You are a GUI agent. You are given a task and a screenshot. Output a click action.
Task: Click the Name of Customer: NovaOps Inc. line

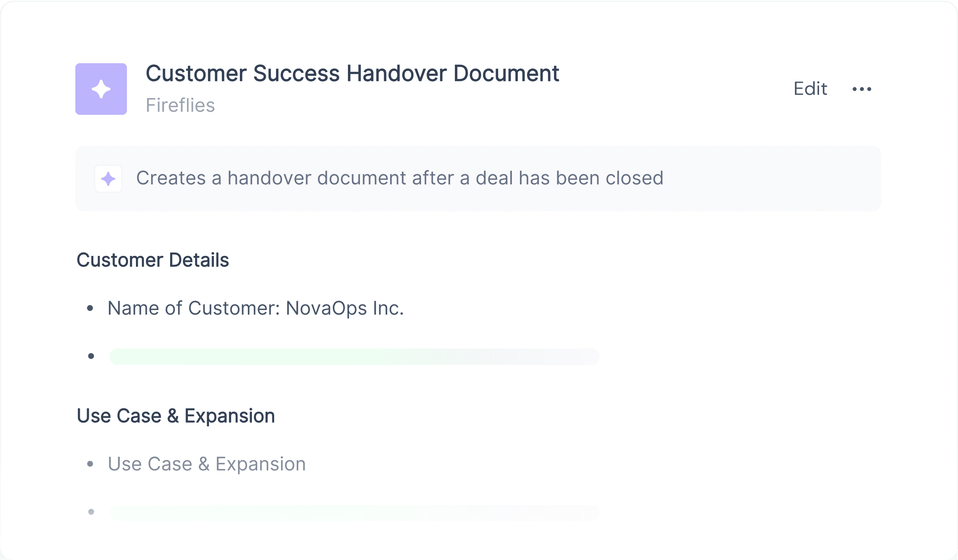click(x=255, y=308)
